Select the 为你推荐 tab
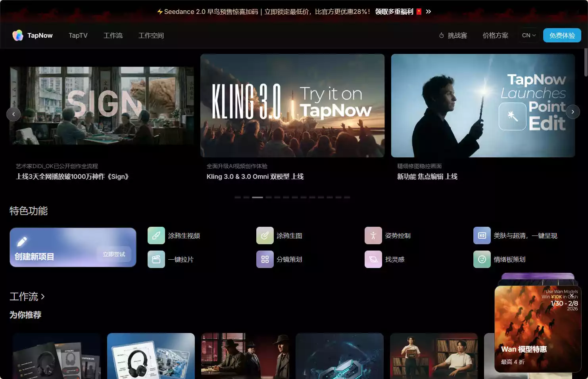588x379 pixels. [25, 315]
